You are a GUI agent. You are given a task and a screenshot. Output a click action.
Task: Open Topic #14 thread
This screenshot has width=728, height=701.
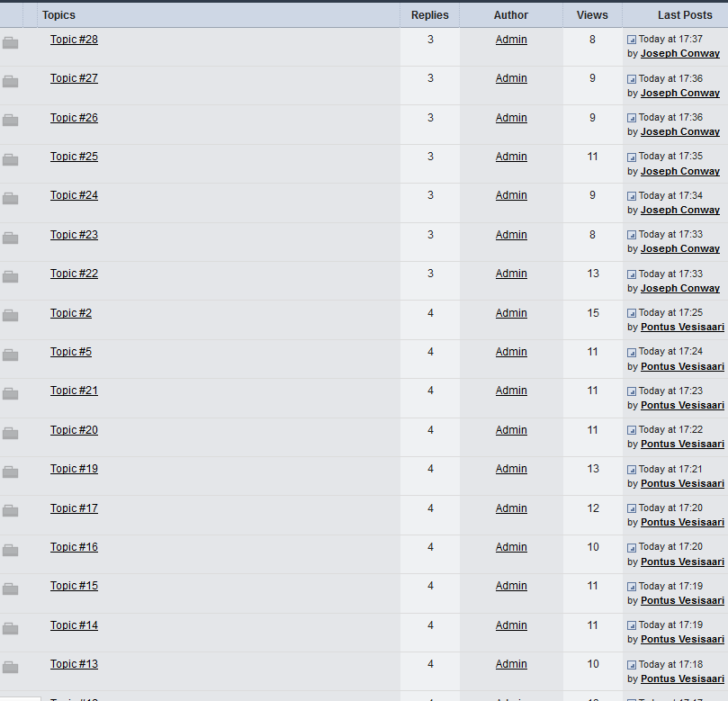[x=75, y=625]
